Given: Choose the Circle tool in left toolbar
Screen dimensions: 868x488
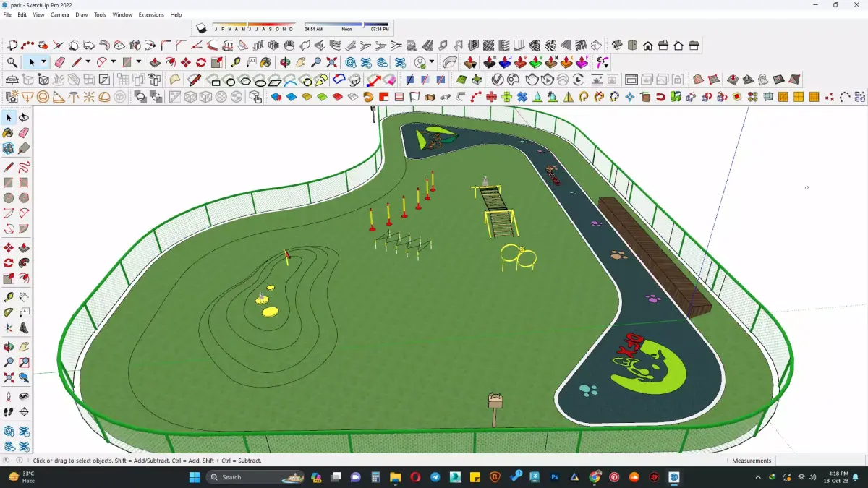Looking at the screenshot, I should click(9, 198).
